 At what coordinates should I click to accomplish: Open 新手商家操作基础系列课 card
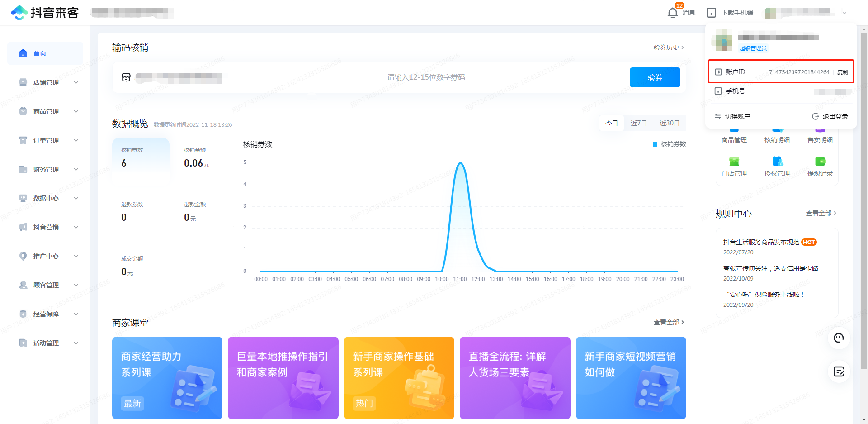coord(399,378)
